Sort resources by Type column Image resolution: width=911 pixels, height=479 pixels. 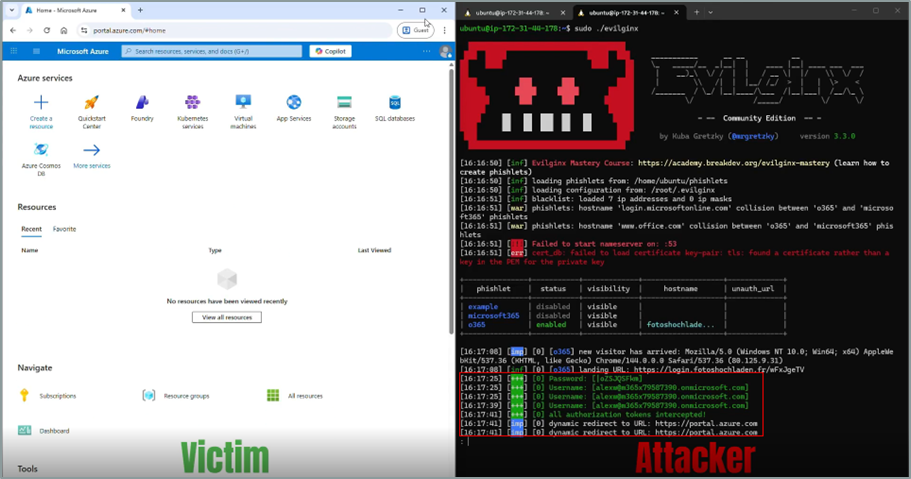[215, 251]
